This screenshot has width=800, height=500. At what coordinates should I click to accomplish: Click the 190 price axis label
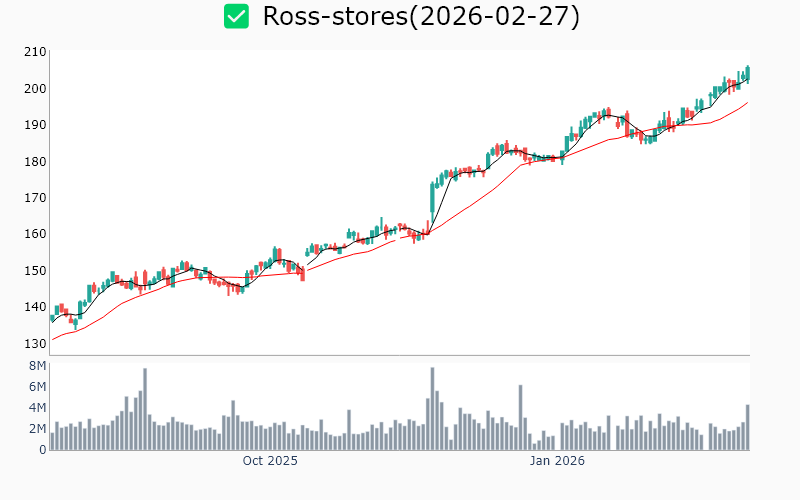click(x=35, y=125)
